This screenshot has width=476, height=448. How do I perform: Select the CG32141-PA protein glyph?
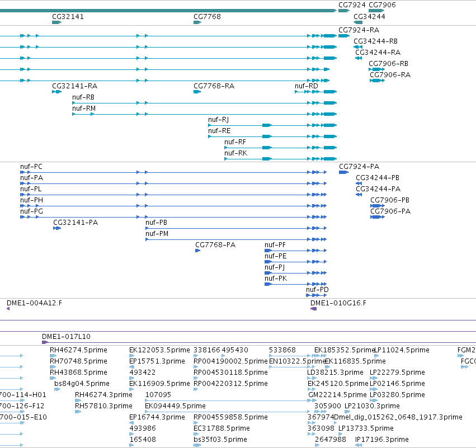pyautogui.click(x=57, y=228)
